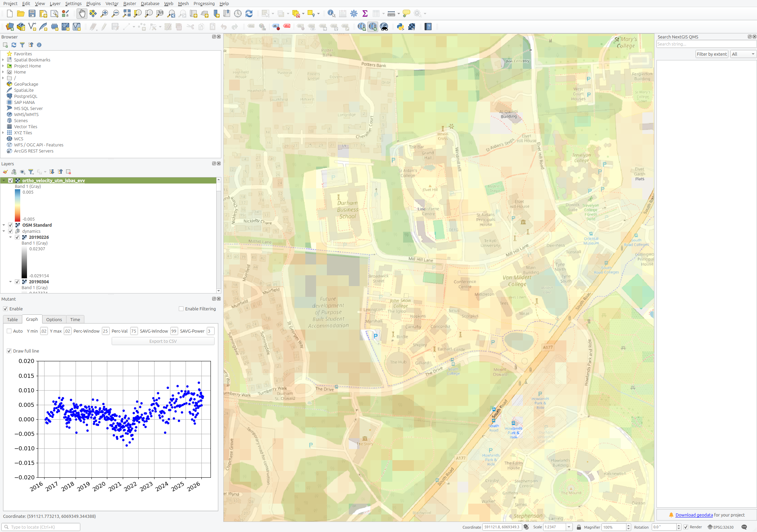Screen dimensions: 757x532
Task: Open the Identify Features tool
Action: [331, 13]
